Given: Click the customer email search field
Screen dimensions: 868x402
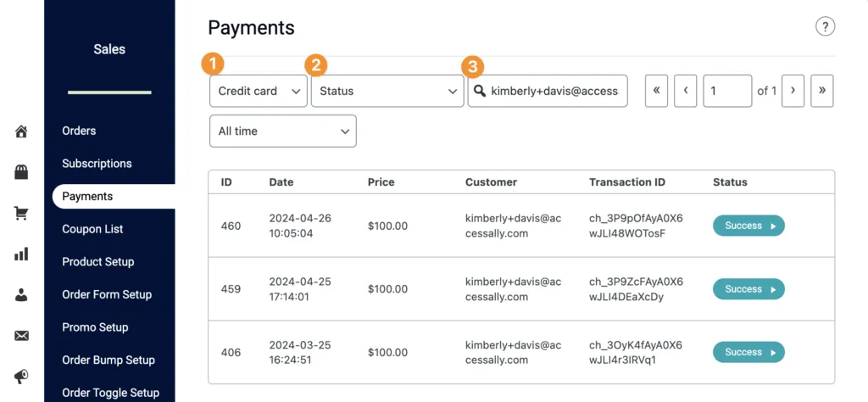Looking at the screenshot, I should [x=554, y=91].
